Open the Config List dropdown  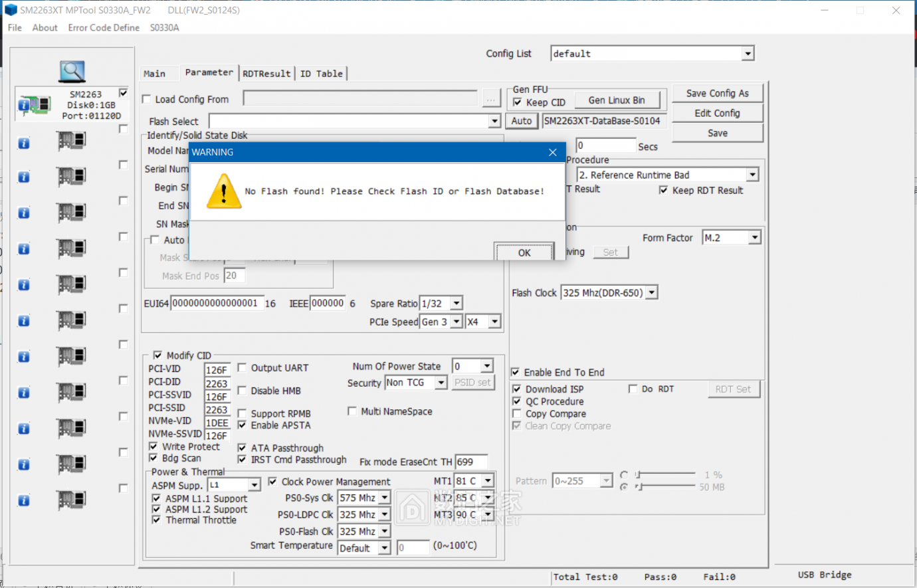point(748,52)
